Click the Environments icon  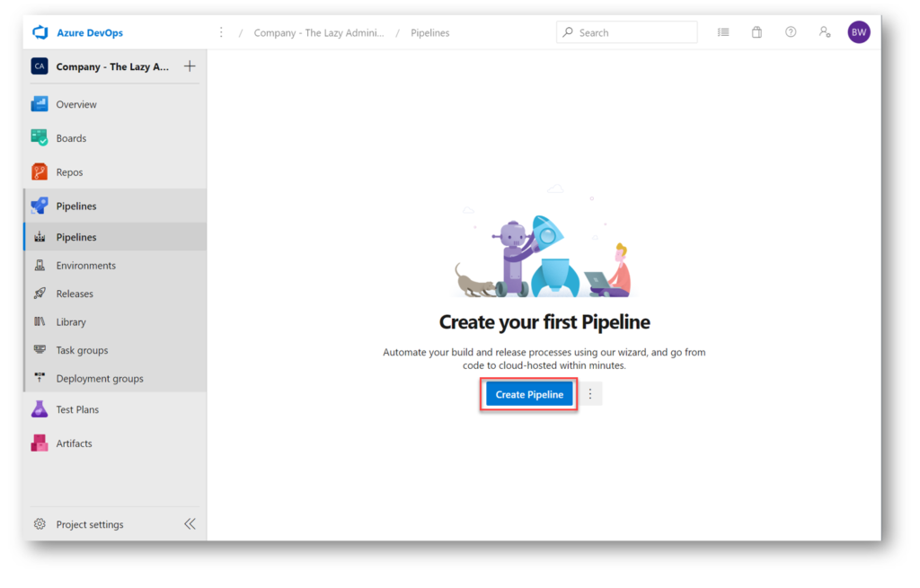point(40,265)
